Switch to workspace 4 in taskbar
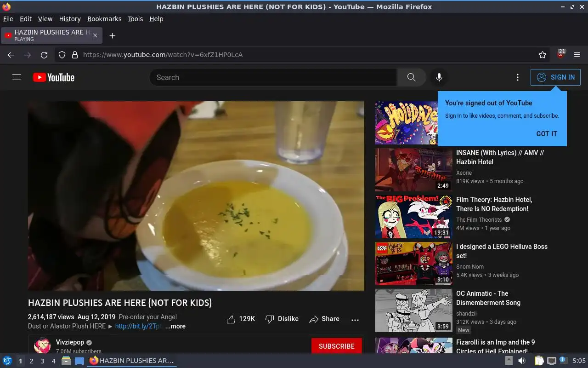588x368 pixels. click(x=53, y=361)
